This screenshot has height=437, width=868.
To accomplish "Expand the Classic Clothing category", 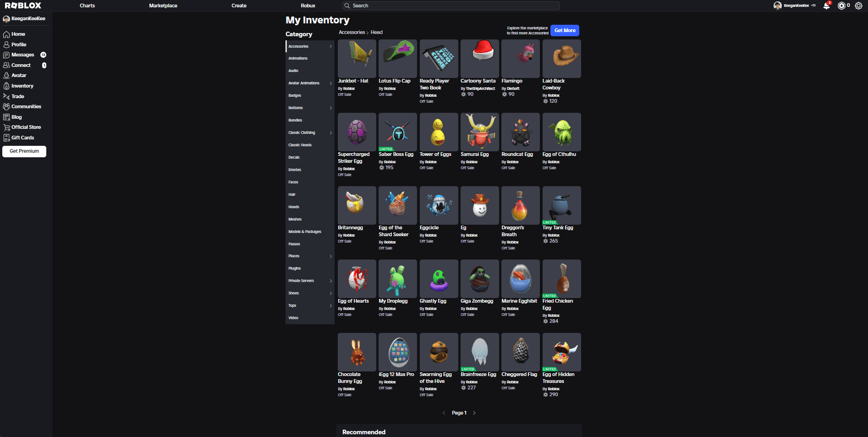I will point(302,133).
